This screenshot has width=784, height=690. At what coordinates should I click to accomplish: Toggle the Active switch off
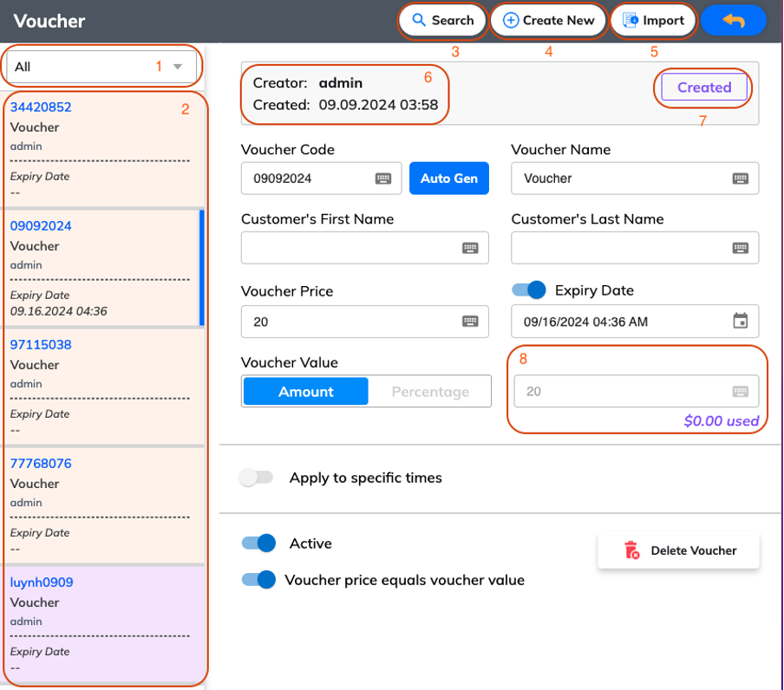pyautogui.click(x=258, y=544)
